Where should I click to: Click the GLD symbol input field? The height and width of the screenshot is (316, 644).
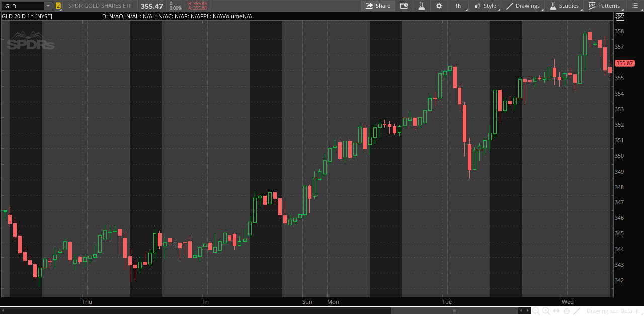pyautogui.click(x=23, y=6)
